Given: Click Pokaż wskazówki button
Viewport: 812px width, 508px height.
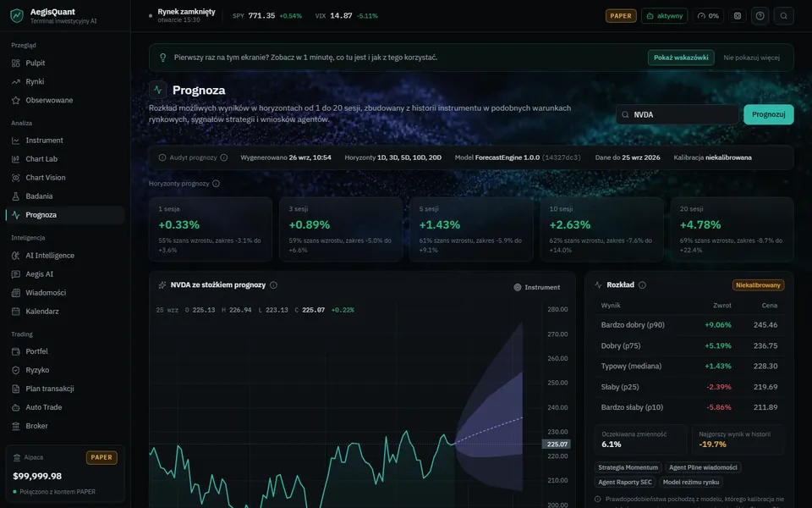Looking at the screenshot, I should tap(681, 58).
